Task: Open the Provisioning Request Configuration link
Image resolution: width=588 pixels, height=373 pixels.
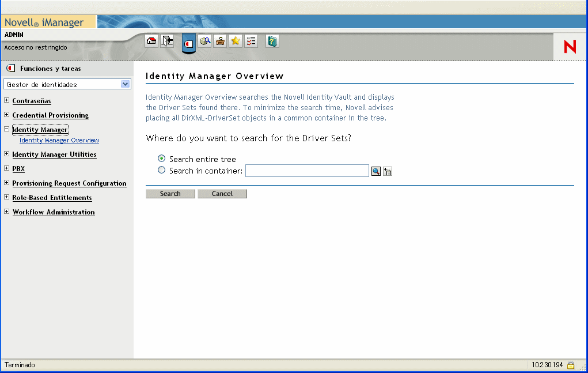Action: (x=69, y=183)
